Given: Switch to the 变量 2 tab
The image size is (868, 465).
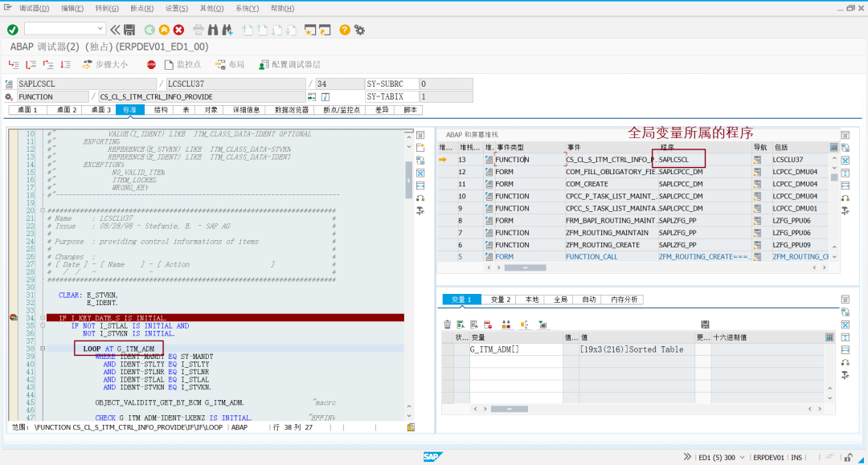Looking at the screenshot, I should 501,300.
